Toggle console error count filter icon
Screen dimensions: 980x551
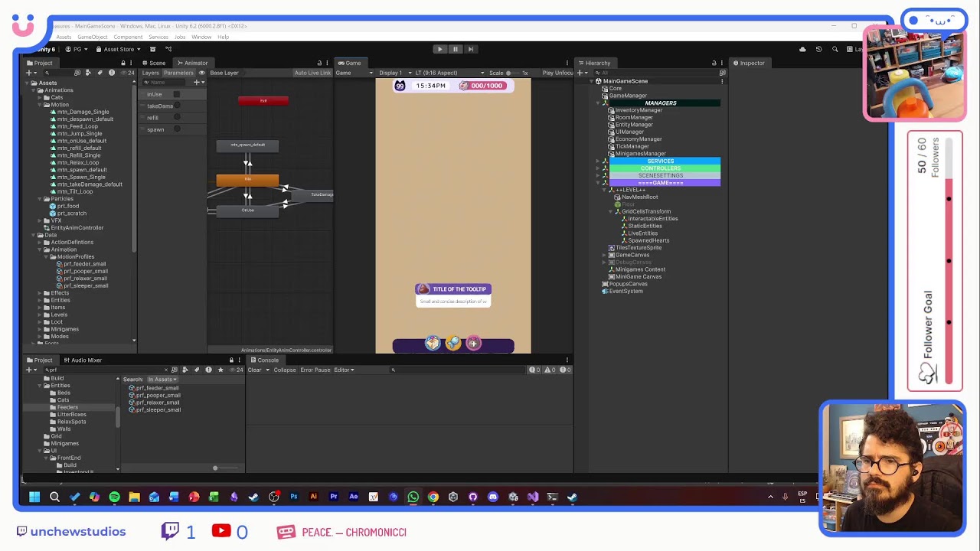pyautogui.click(x=566, y=370)
